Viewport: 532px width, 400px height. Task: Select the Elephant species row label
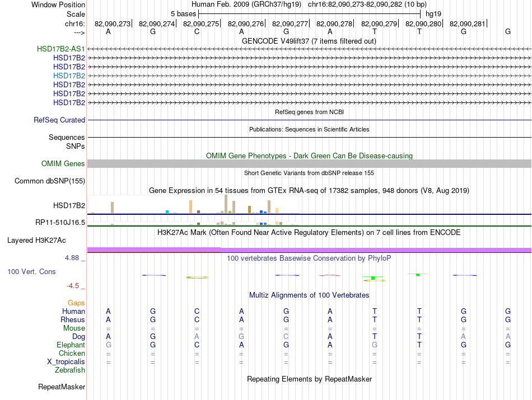(71, 345)
